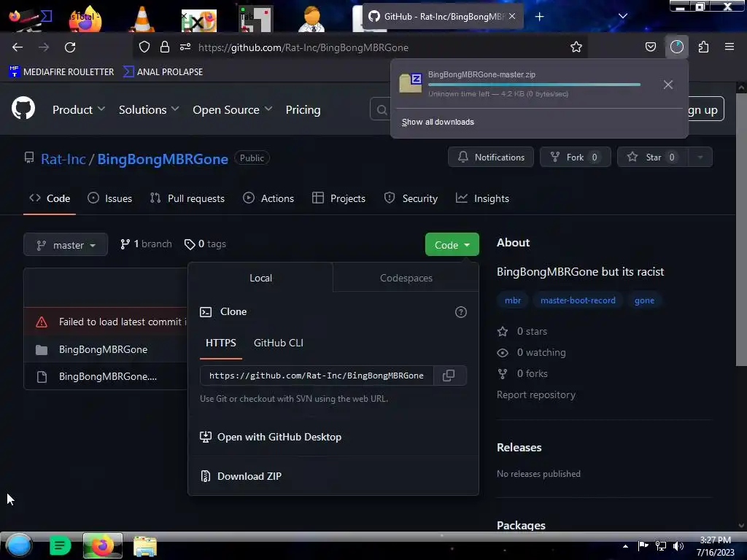Open the Actions tab
The image size is (747, 560).
point(268,198)
